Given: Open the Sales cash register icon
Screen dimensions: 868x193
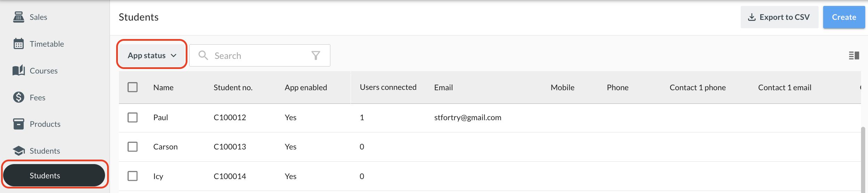Looking at the screenshot, I should click(18, 17).
